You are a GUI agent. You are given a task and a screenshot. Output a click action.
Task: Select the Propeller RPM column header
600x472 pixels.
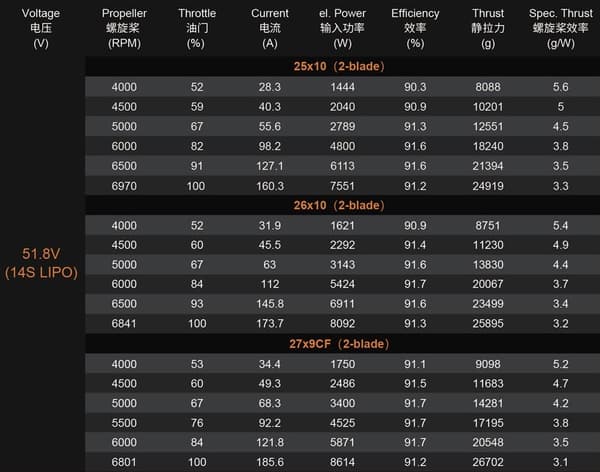click(x=124, y=28)
